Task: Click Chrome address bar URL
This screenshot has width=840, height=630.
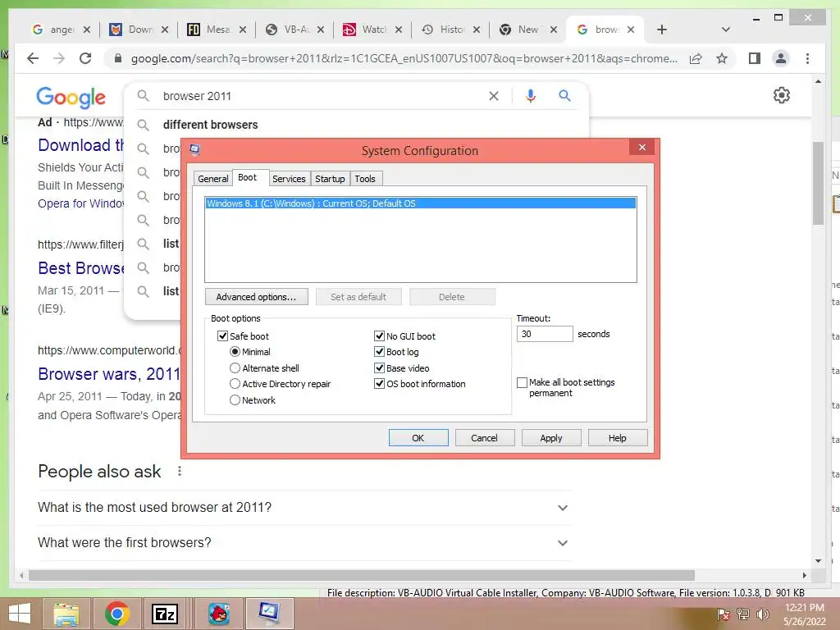Action: (x=404, y=58)
